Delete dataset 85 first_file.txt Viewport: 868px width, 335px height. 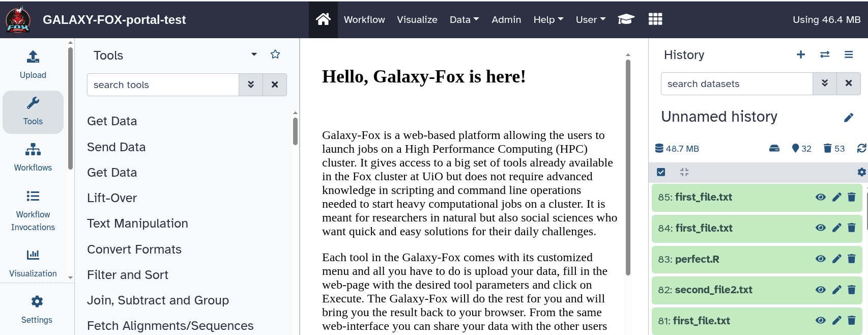click(x=852, y=197)
